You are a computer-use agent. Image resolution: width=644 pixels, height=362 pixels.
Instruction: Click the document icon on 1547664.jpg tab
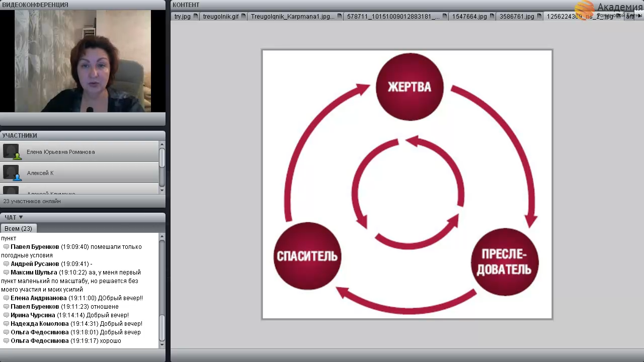(492, 17)
